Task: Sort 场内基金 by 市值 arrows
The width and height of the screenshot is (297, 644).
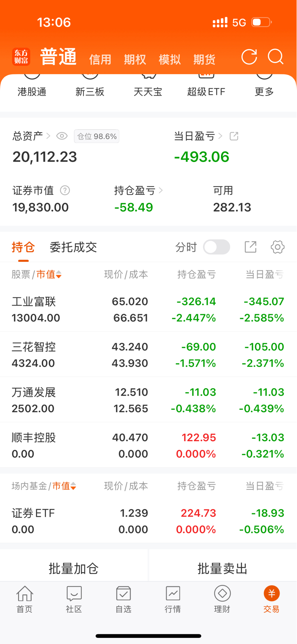Action: [x=73, y=486]
